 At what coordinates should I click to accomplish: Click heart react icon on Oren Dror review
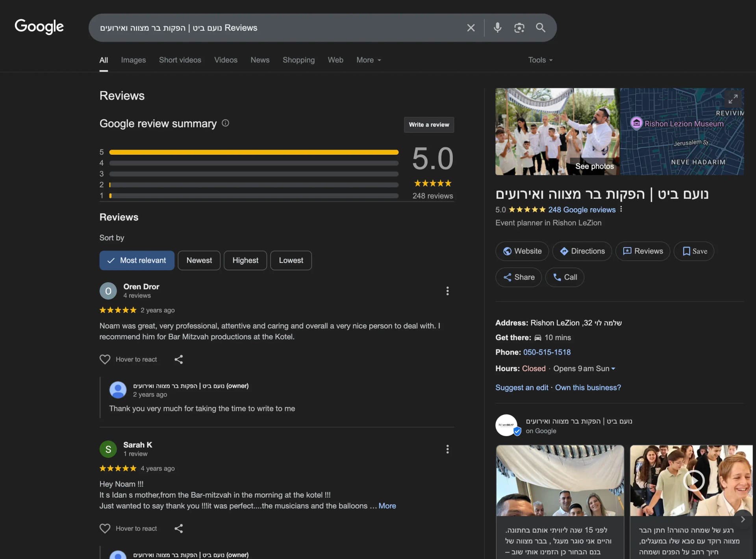105,359
